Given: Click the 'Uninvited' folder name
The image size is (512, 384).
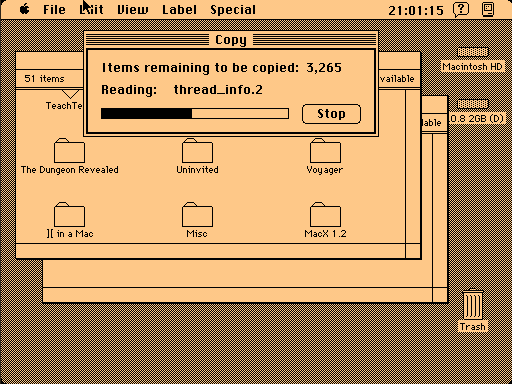Looking at the screenshot, I should (197, 170).
